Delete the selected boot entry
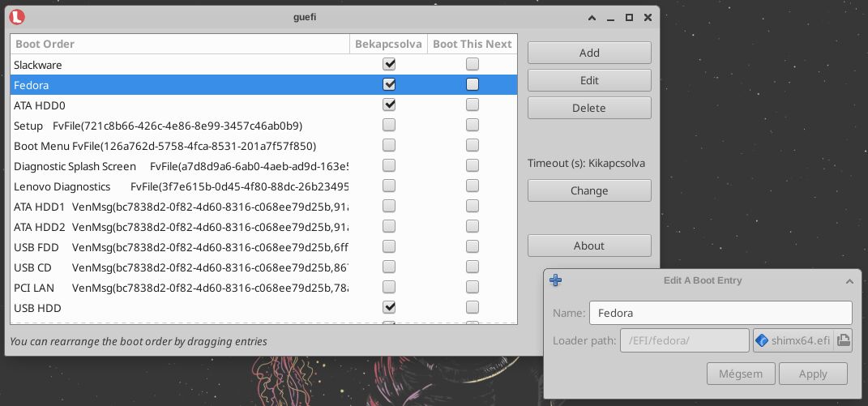 tap(589, 108)
